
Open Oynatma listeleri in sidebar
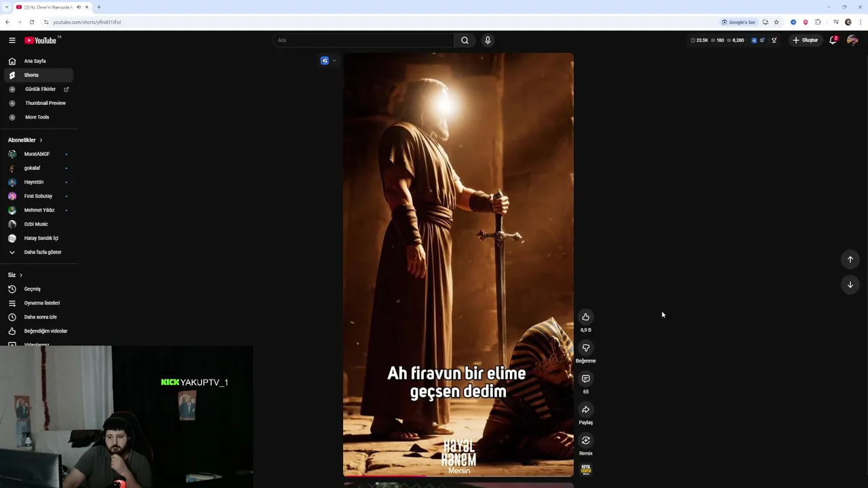tap(37, 303)
